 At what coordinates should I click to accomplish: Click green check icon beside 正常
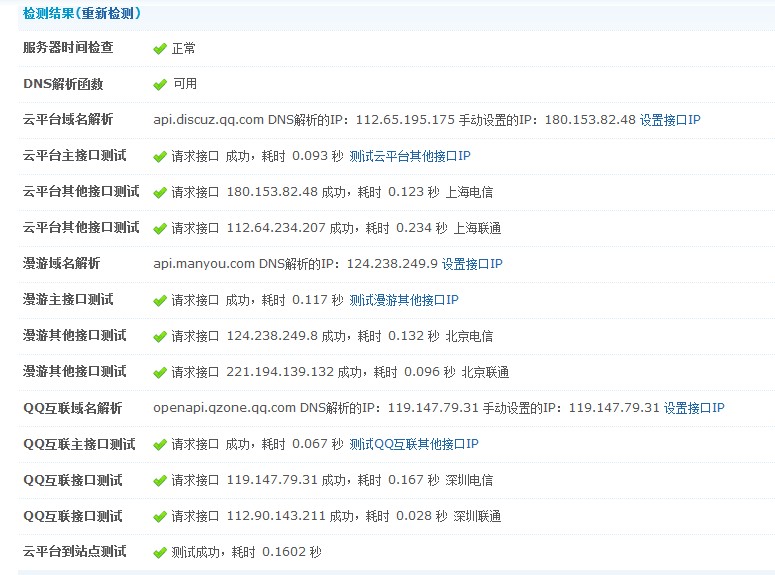(160, 48)
